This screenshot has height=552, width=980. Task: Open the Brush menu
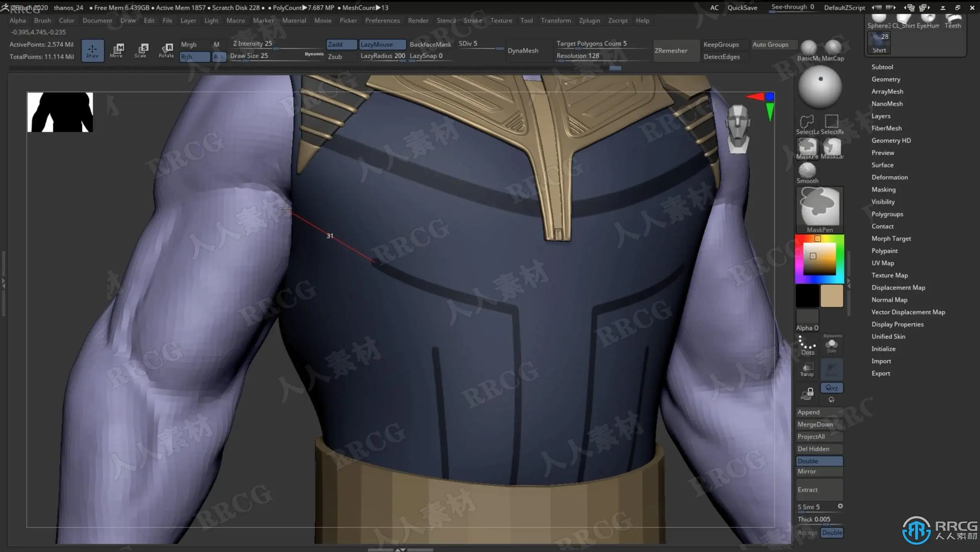(x=42, y=21)
